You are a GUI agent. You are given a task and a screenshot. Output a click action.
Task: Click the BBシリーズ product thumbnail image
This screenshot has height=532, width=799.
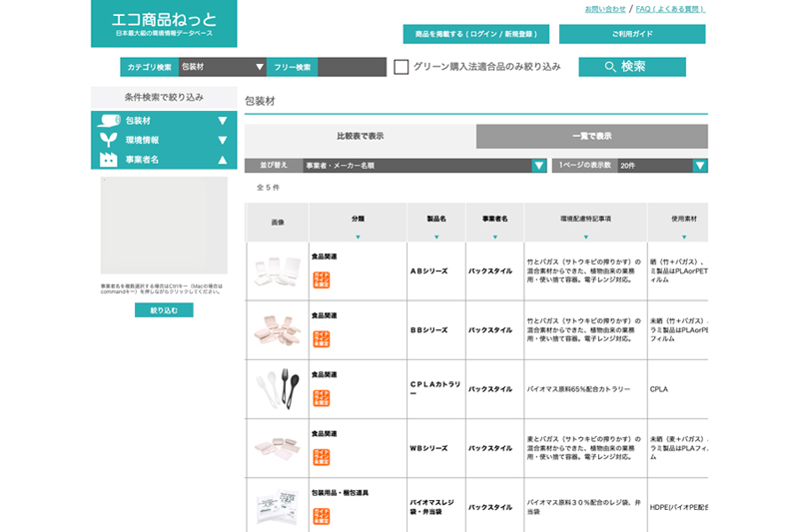click(275, 331)
